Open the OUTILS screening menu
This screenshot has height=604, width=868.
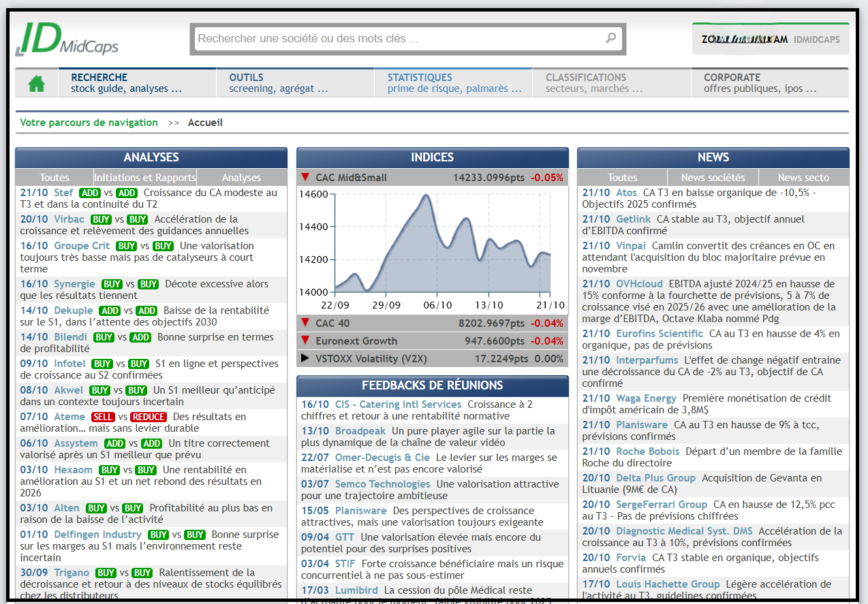point(294,83)
